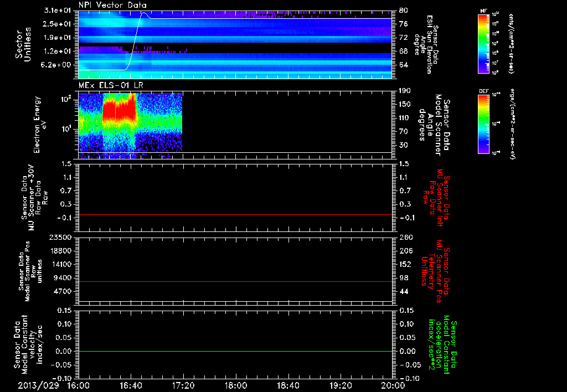Click the 16:00 time axis label
The height and width of the screenshot is (392, 567).
79,385
